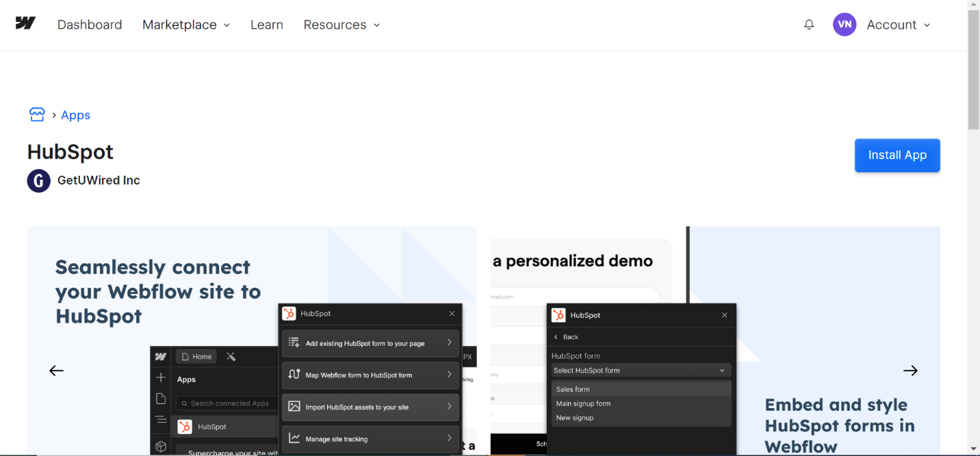Open the GetUWired Inc developer link
Image resolution: width=980 pixels, height=456 pixels.
99,180
